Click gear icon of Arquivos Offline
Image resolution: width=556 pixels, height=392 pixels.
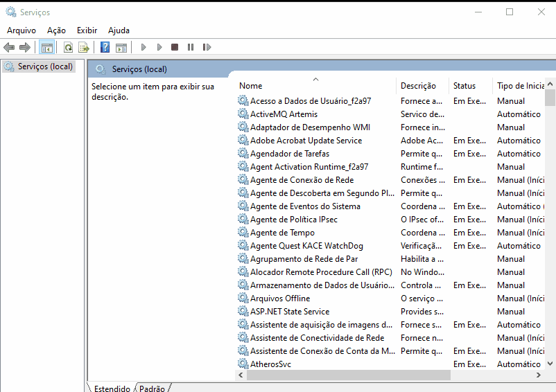pyautogui.click(x=243, y=298)
